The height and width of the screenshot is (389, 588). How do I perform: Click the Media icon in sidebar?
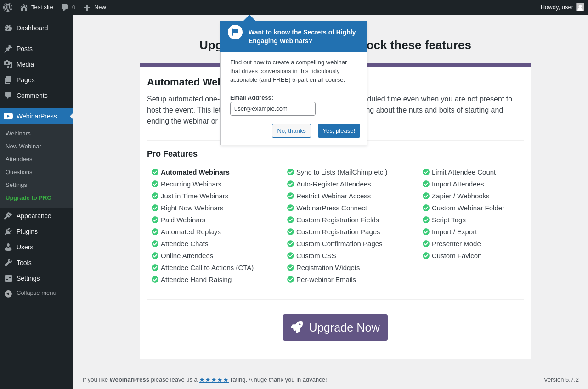(8, 64)
